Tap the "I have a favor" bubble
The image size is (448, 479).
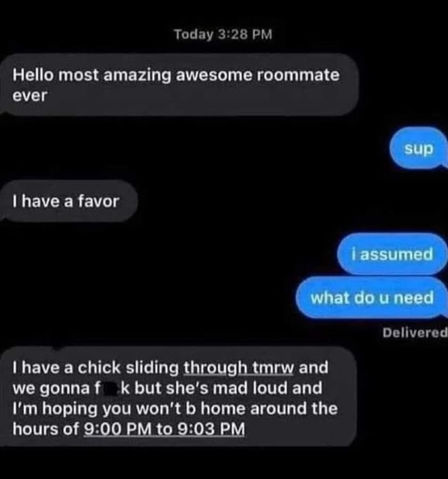tap(68, 201)
